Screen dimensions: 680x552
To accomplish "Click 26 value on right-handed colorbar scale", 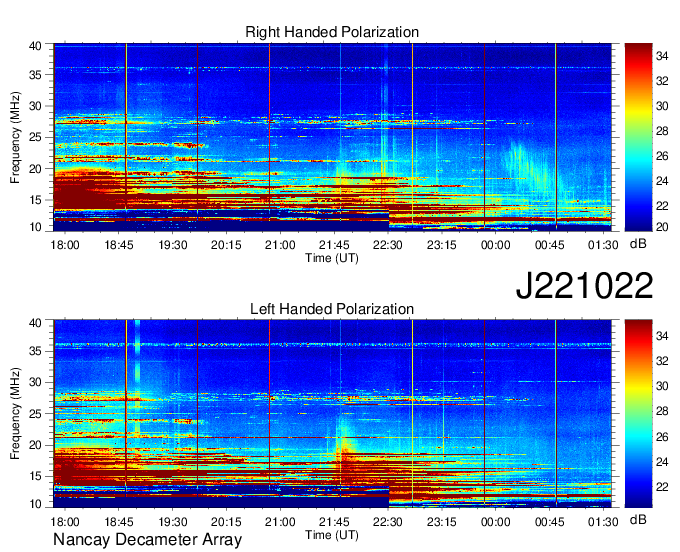I will [x=662, y=156].
